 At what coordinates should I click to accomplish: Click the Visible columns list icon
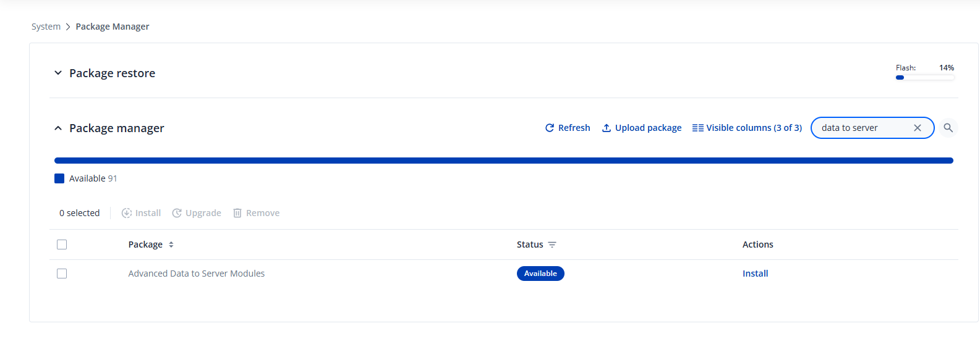697,128
